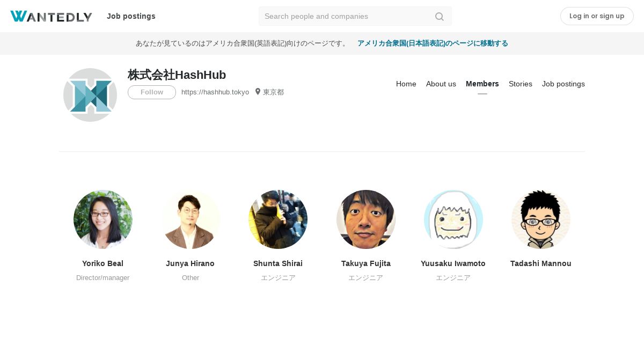Click the 東京都 location text
Viewport: 644px width, 338px height.
[x=273, y=92]
